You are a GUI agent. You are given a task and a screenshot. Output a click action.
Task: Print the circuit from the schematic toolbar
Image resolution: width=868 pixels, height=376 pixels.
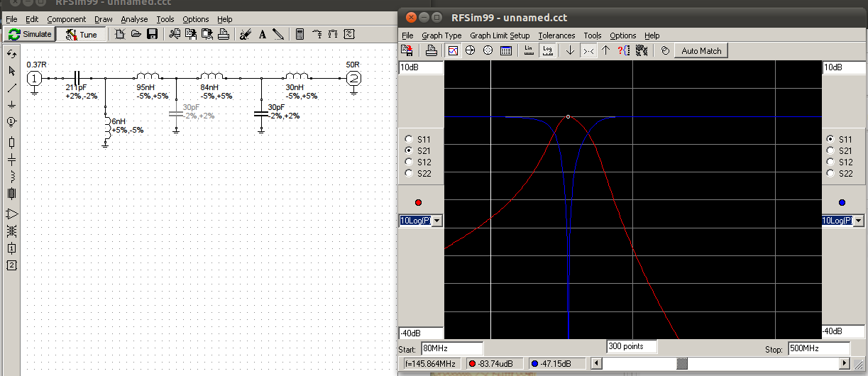click(223, 33)
